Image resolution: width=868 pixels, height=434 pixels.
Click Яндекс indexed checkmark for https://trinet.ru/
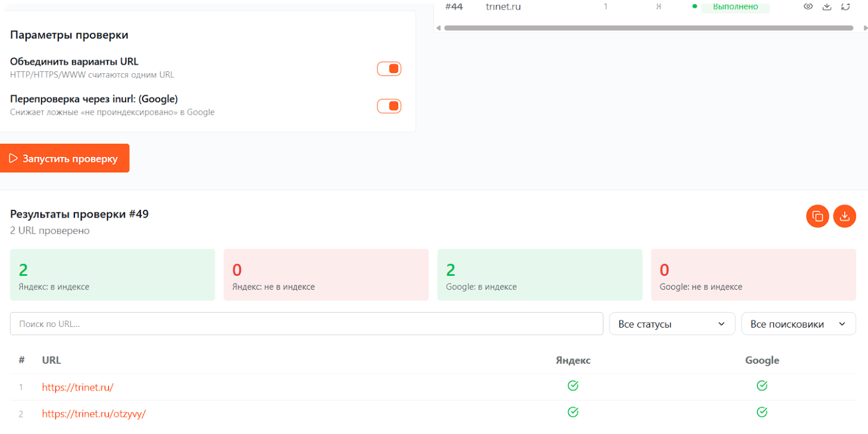pos(573,386)
